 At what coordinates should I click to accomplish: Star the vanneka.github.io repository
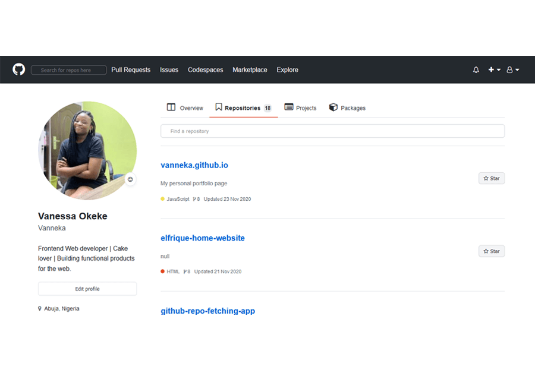492,178
